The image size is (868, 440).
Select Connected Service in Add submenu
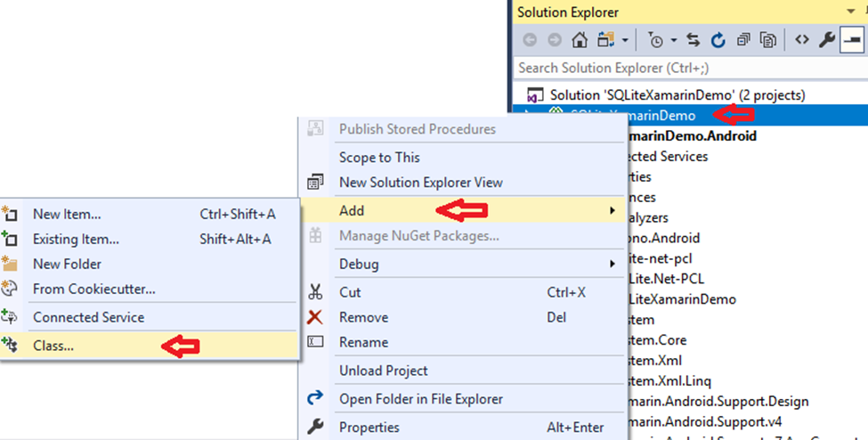pos(150,317)
